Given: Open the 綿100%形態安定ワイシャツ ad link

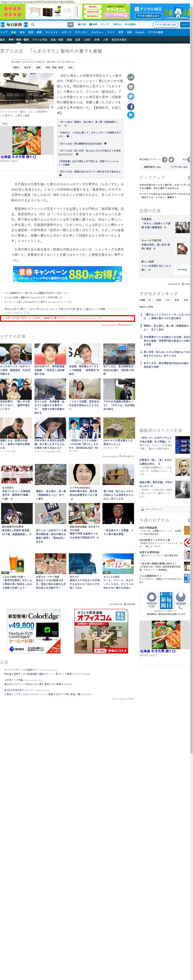Looking at the screenshot, I should pos(19,690).
